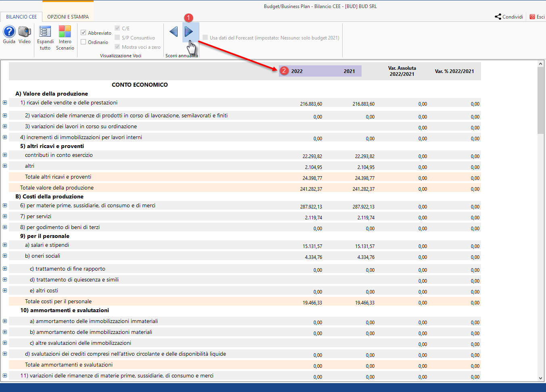Click the Totale costi per il personale row

[245, 301]
